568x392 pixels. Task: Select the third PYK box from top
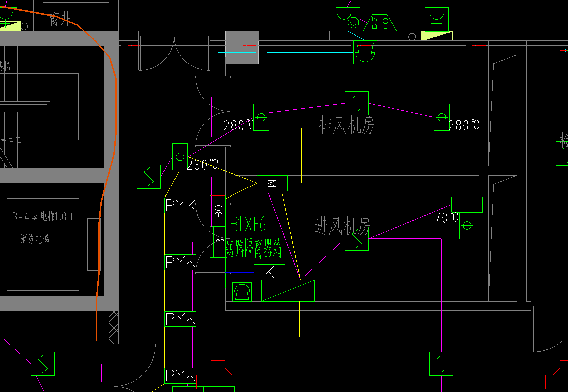point(180,319)
